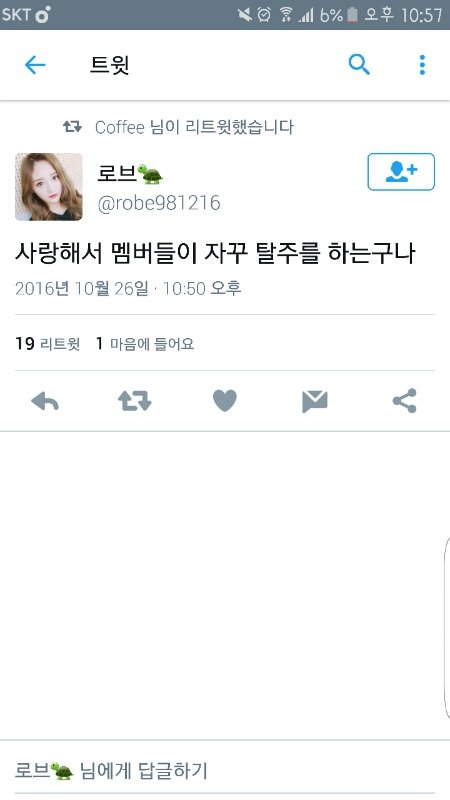The image size is (450, 800).
Task: Open Coffee 님이 리트윗했습니다 notice
Action: pyautogui.click(x=194, y=127)
